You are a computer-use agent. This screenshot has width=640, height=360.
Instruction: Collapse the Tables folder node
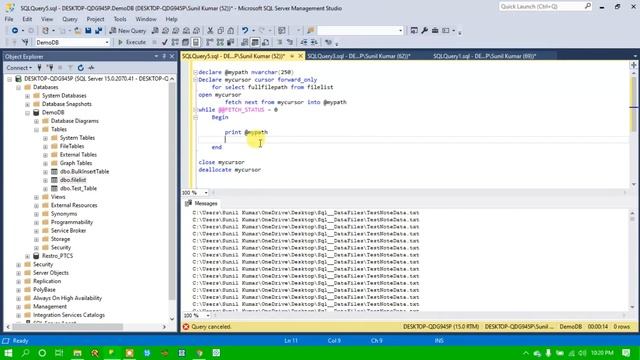pyautogui.click(x=36, y=129)
